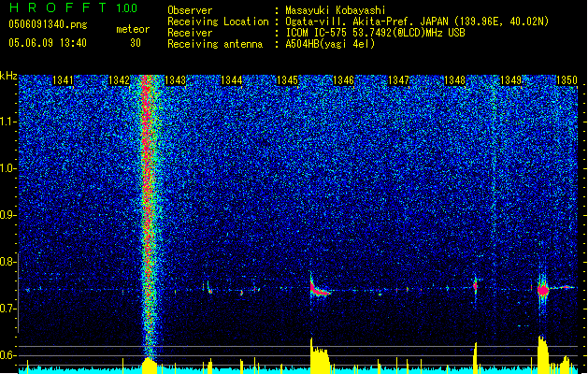Click the kHz axis unit label
Image resolution: width=588 pixels, height=374 pixels.
[x=8, y=76]
